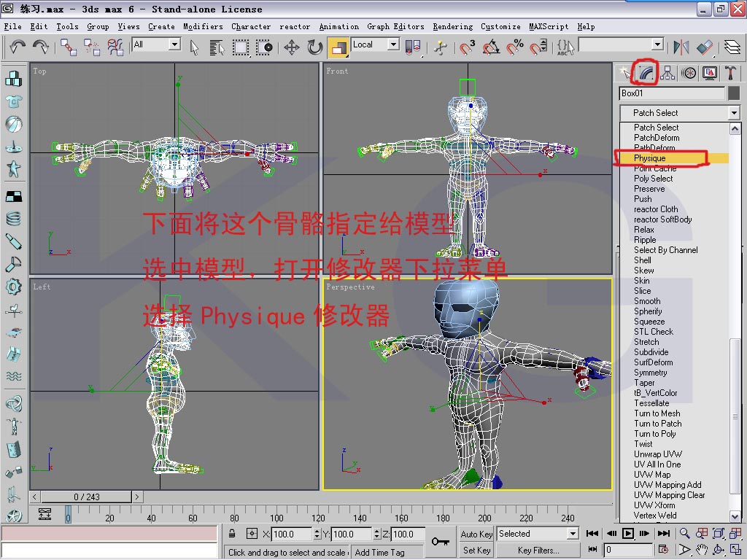Open the Create command panel tab
This screenshot has height=560, width=747.
coord(624,73)
